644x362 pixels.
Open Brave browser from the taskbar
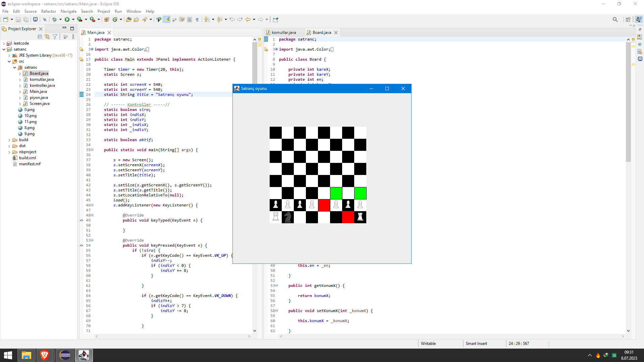(44, 355)
